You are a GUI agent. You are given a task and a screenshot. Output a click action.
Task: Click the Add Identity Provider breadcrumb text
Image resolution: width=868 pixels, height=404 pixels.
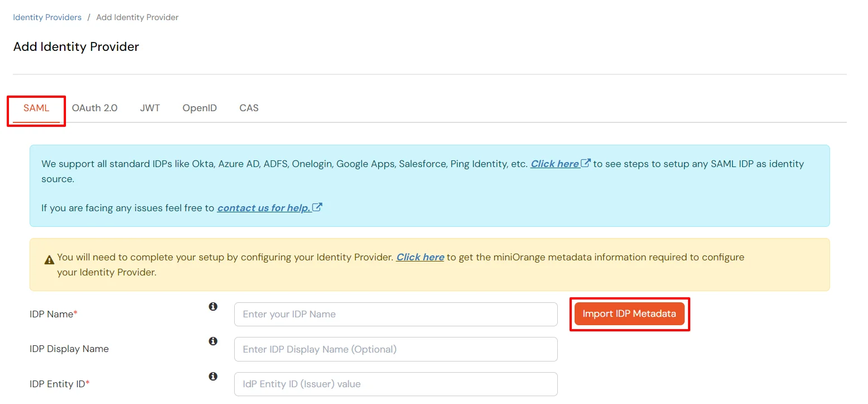(137, 17)
